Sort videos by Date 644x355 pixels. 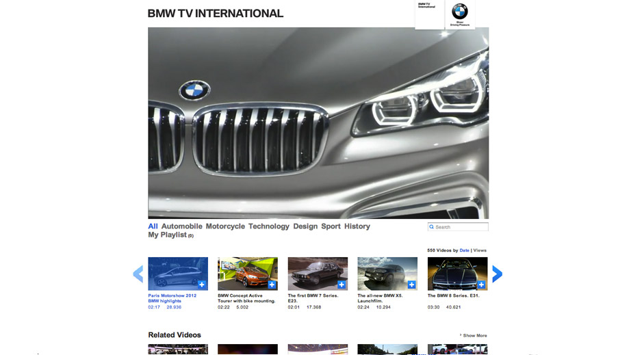(464, 250)
